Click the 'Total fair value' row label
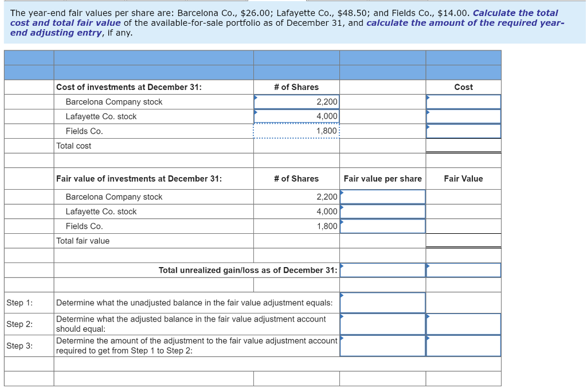 pos(83,241)
